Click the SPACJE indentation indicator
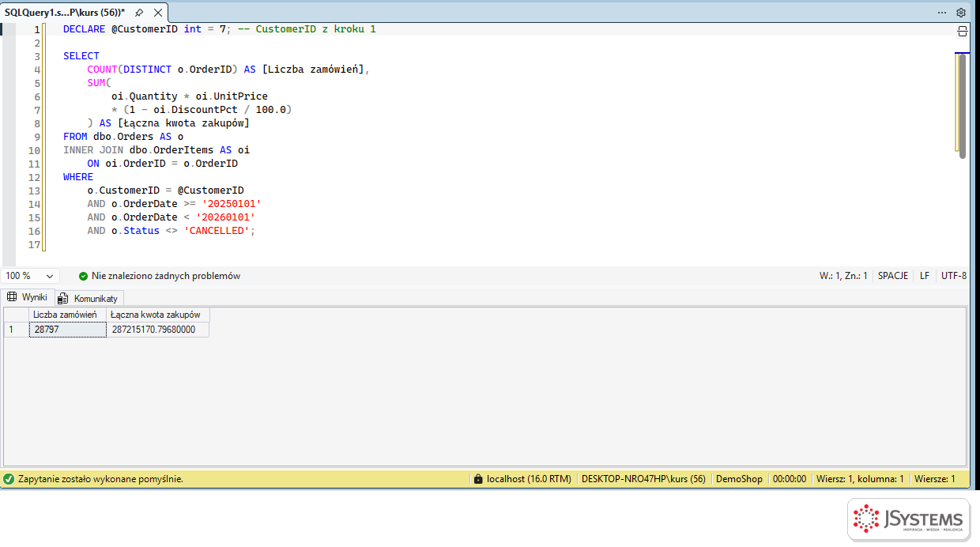The image size is (980, 547). coord(893,276)
